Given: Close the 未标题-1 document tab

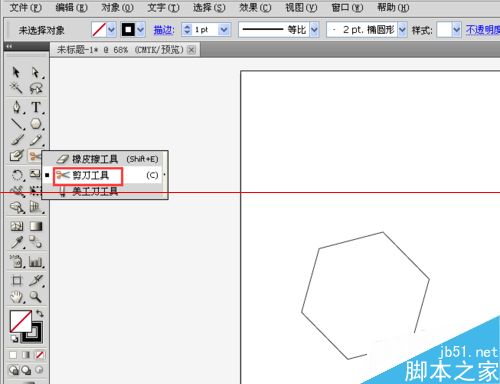Looking at the screenshot, I should [x=191, y=50].
